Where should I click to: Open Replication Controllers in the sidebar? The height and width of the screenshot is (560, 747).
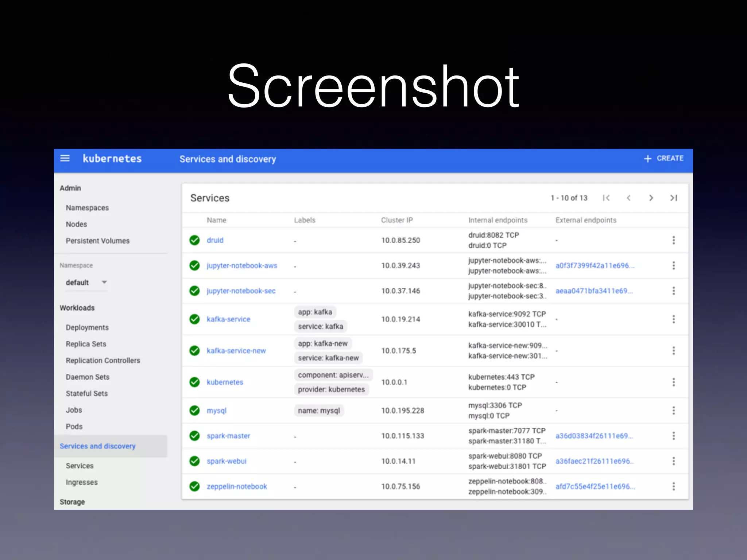[x=103, y=361]
